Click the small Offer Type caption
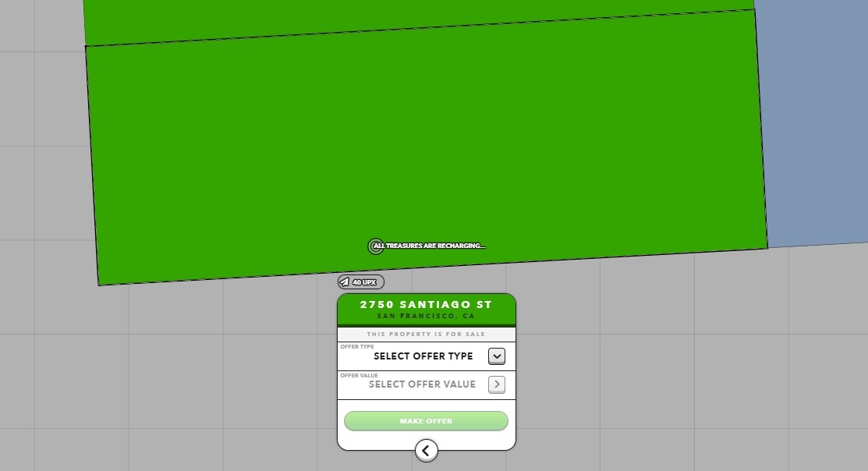This screenshot has width=868, height=471. tap(357, 347)
